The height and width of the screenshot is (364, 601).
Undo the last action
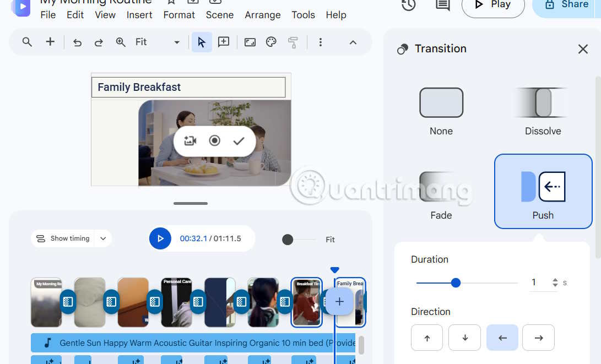click(x=78, y=42)
